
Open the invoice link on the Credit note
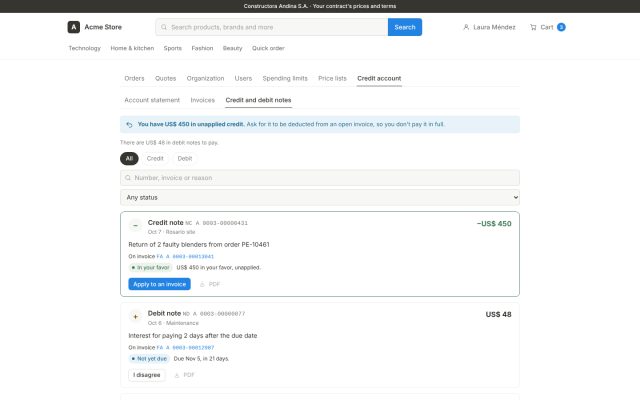tap(185, 256)
